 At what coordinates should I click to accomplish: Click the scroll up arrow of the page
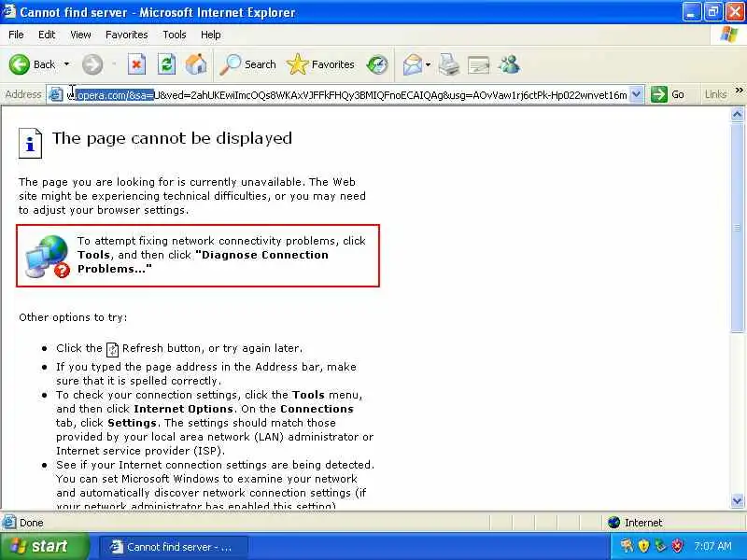point(737,114)
